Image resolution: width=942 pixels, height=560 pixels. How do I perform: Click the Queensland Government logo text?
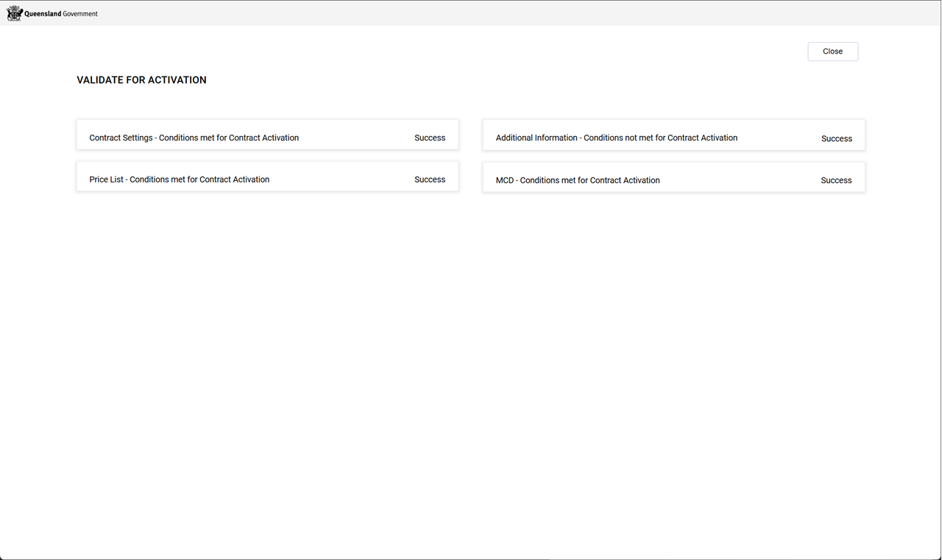(61, 14)
